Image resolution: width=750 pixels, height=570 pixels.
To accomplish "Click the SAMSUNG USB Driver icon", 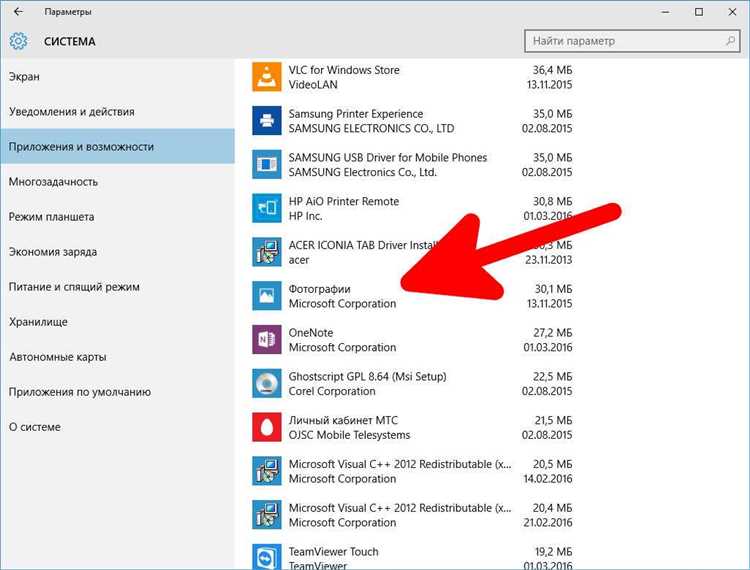I will pos(266,164).
